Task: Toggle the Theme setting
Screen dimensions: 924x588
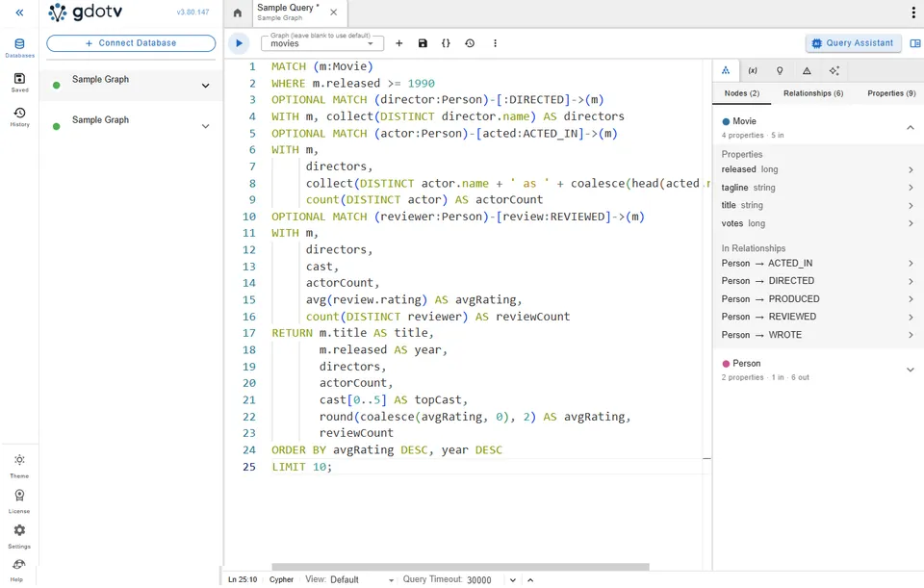Action: (x=19, y=466)
